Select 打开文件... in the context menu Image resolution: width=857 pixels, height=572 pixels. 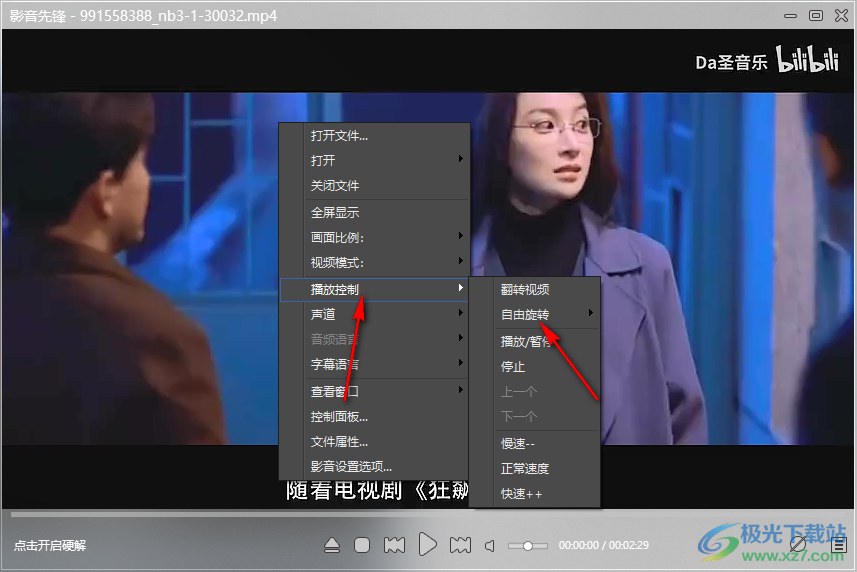click(x=339, y=136)
